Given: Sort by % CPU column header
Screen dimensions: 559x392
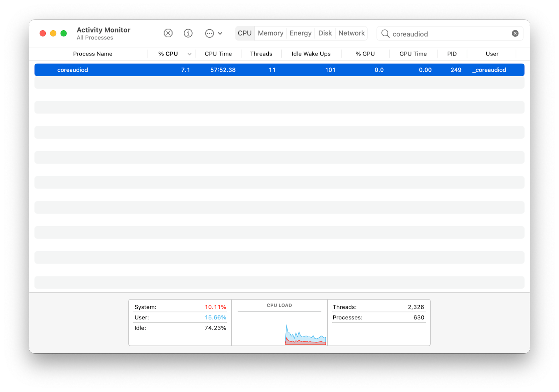Looking at the screenshot, I should click(x=168, y=54).
